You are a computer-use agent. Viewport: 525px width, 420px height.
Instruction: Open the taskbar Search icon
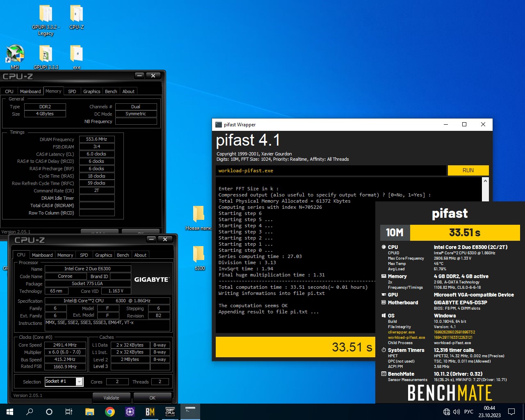pyautogui.click(x=30, y=412)
